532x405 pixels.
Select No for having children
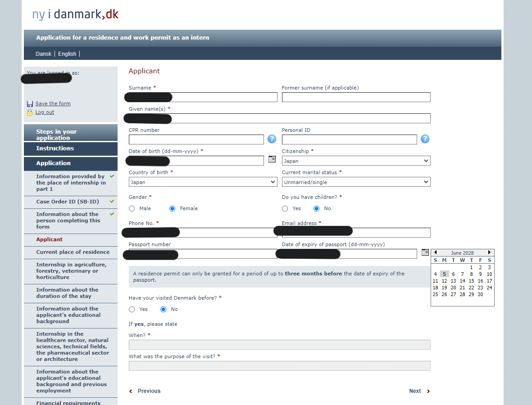pos(317,209)
